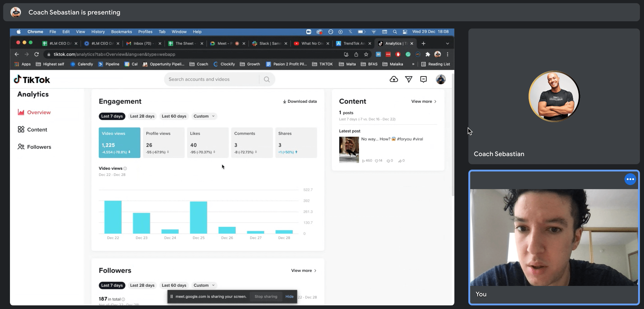644x309 pixels.
Task: Bookmark page with the star icon
Action: [366, 54]
